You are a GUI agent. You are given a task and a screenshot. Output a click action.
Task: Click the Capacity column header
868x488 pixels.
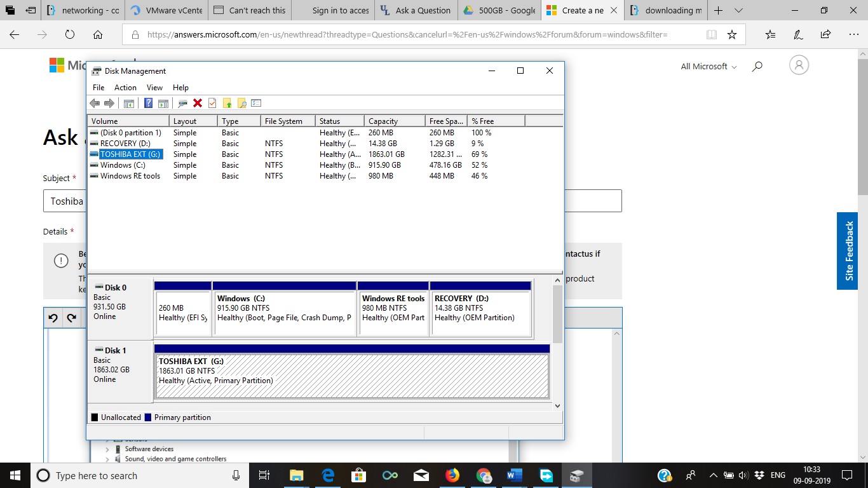pos(395,121)
